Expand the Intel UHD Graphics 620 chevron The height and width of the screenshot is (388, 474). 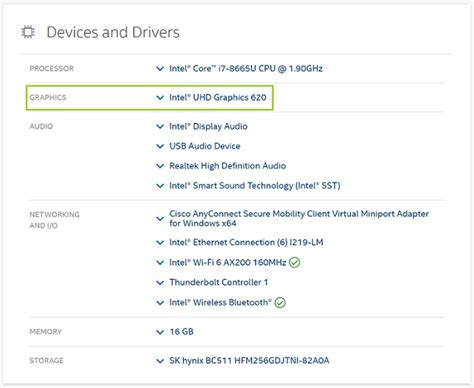click(160, 98)
